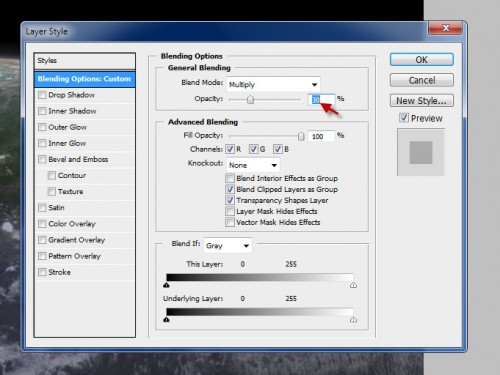Screen dimensions: 500x375
Task: Uncheck the R channel checkbox
Action: coord(230,149)
